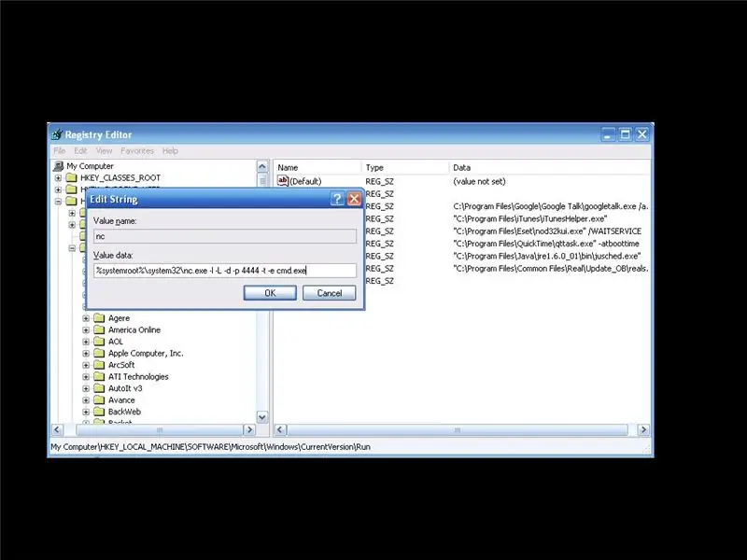The image size is (747, 560).
Task: Select the BackWeb key name
Action: 124,412
